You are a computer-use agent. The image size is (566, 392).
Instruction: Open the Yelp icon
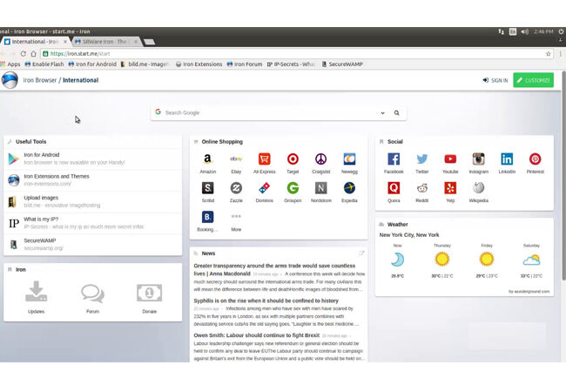click(450, 188)
